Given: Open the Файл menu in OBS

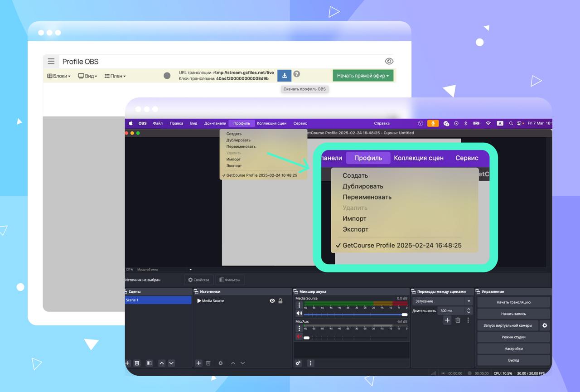Looking at the screenshot, I should (158, 123).
